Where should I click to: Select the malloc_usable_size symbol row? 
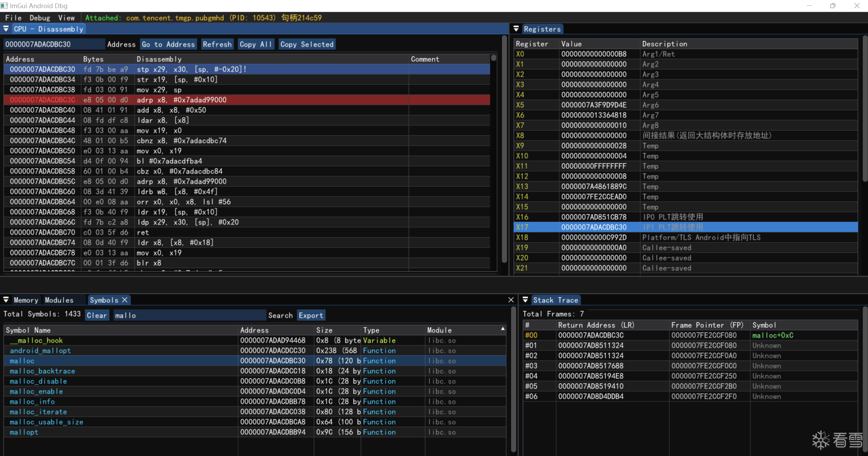tap(46, 422)
